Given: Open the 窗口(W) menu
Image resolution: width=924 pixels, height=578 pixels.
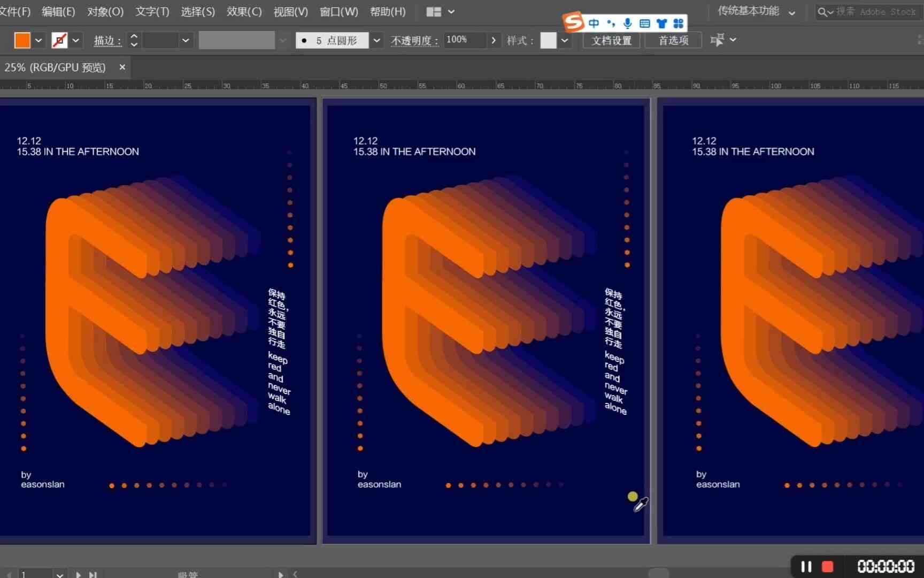Looking at the screenshot, I should tap(339, 11).
